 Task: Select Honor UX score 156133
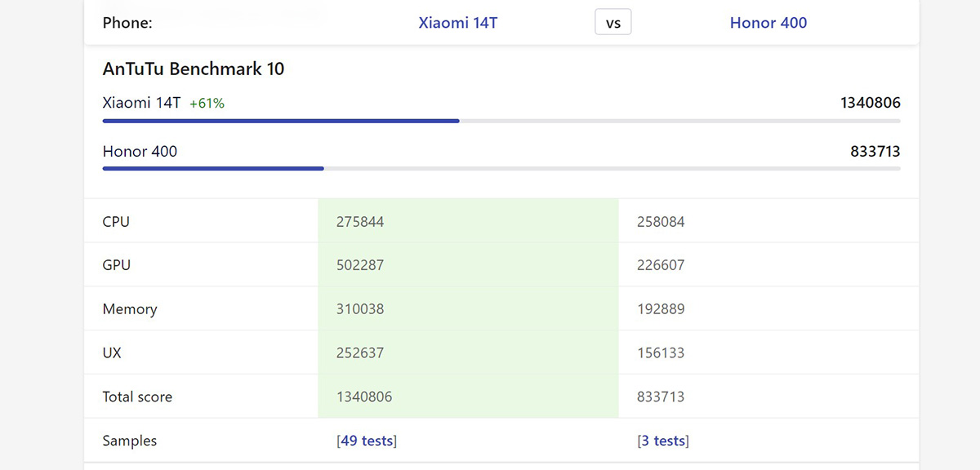point(661,353)
